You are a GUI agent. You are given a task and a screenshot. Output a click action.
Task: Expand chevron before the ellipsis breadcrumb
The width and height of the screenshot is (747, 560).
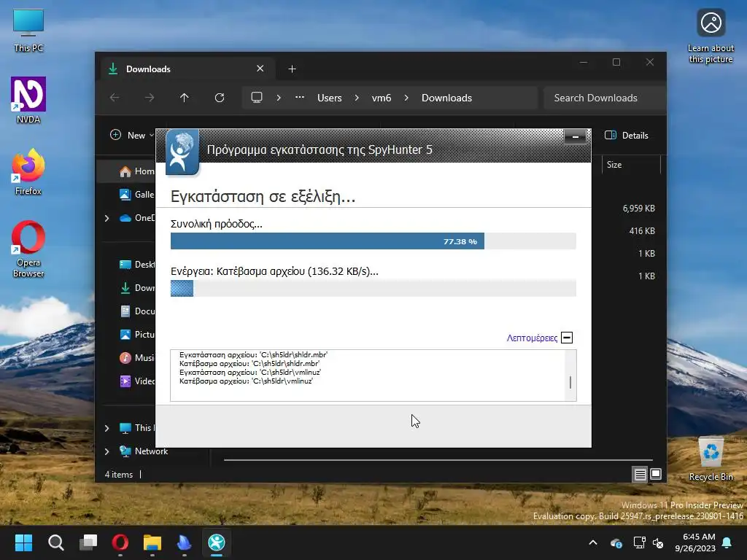click(279, 98)
